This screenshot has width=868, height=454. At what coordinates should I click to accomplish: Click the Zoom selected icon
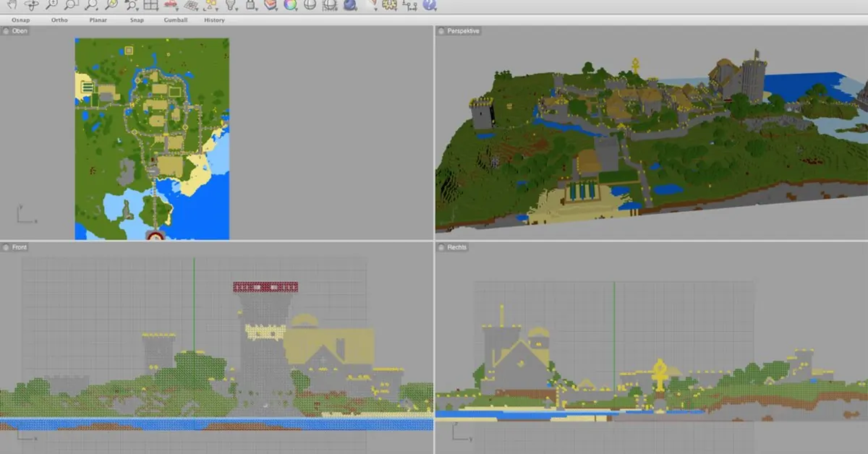(111, 5)
